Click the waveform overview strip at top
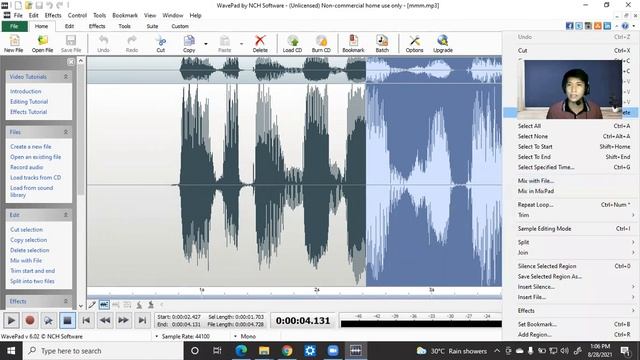 tap(294, 69)
